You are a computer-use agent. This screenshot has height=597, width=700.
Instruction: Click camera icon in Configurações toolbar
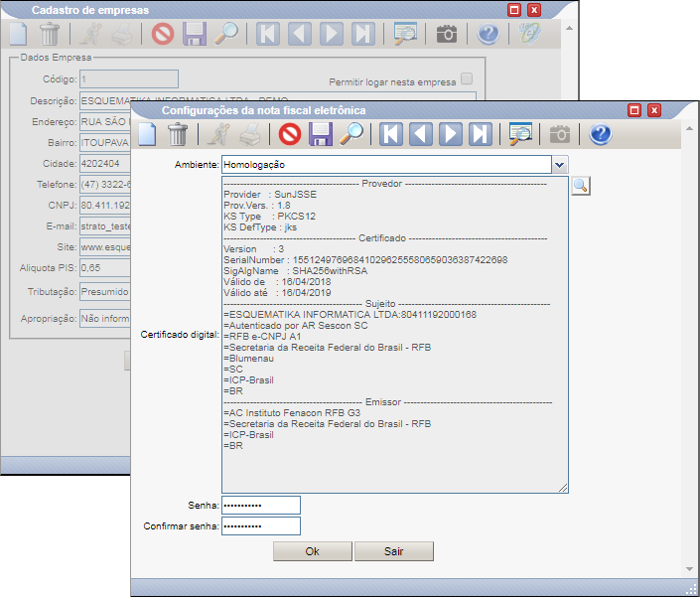(560, 134)
